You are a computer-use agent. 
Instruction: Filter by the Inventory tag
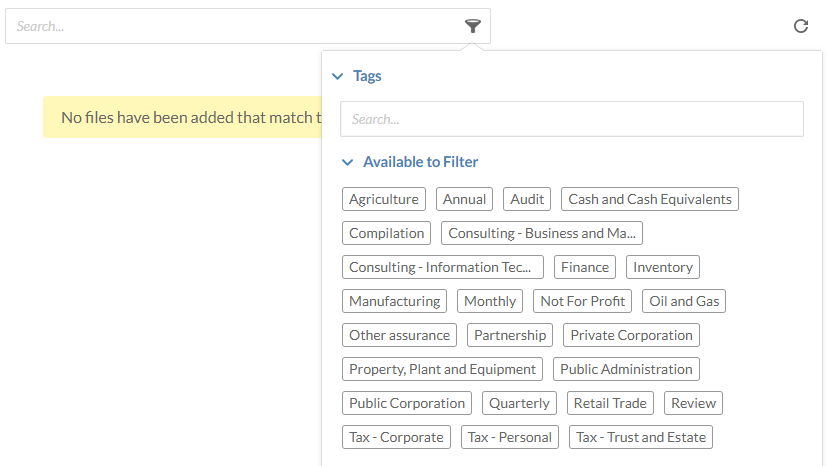[x=662, y=267]
